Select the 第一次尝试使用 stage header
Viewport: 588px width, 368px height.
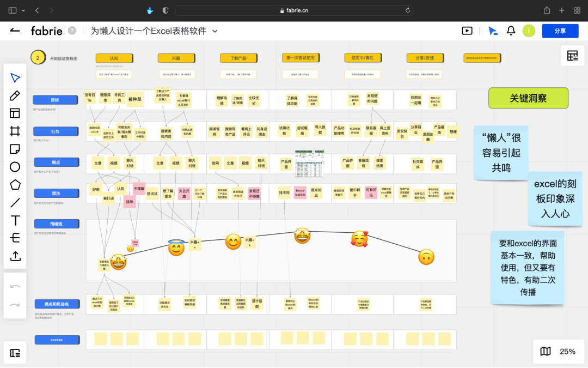coord(301,58)
